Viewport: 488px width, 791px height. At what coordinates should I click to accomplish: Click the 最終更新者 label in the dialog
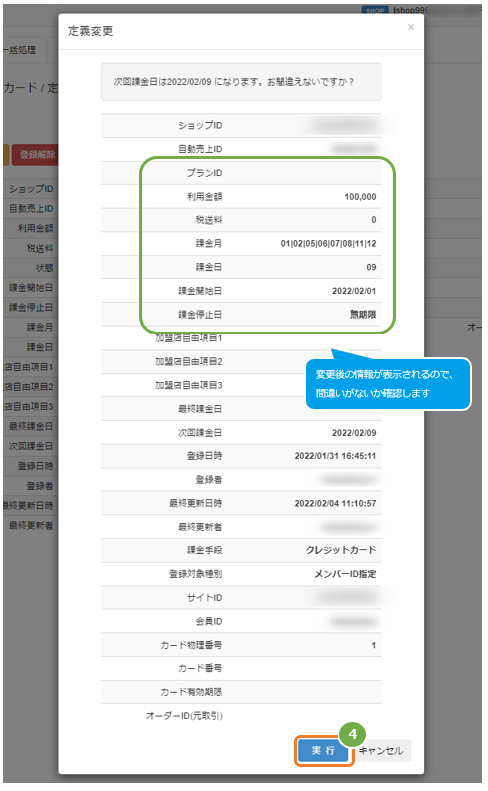tap(200, 527)
